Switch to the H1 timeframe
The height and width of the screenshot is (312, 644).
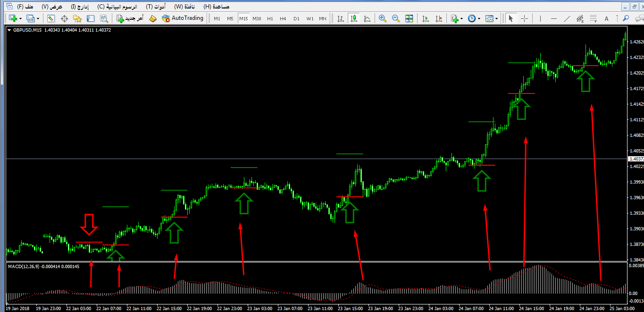[270, 18]
